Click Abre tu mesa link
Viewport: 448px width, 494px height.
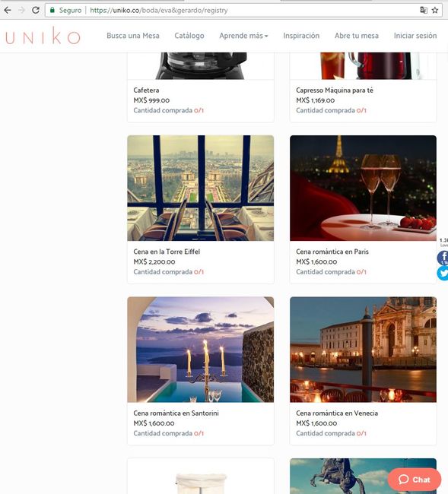point(356,36)
